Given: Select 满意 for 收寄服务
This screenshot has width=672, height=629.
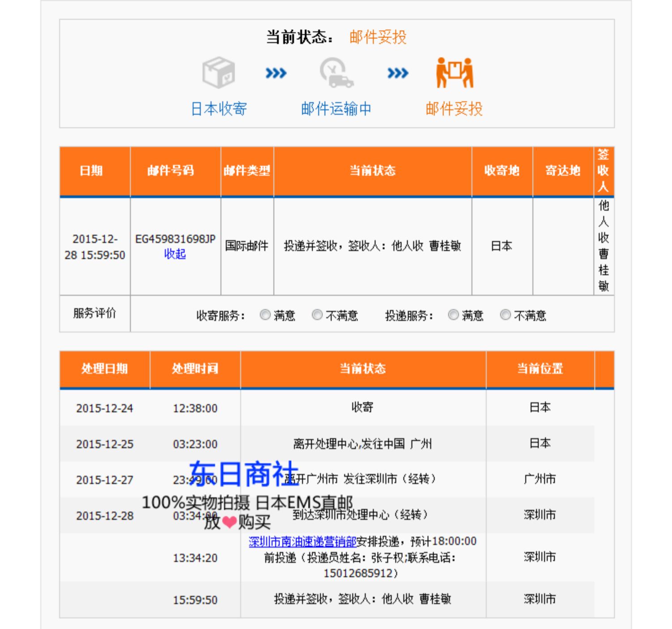Looking at the screenshot, I should point(265,315).
